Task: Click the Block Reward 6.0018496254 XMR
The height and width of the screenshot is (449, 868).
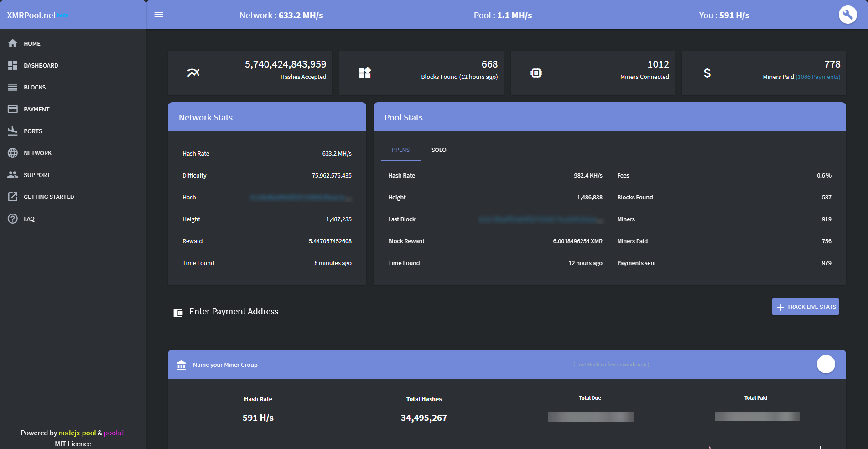Action: coord(578,241)
